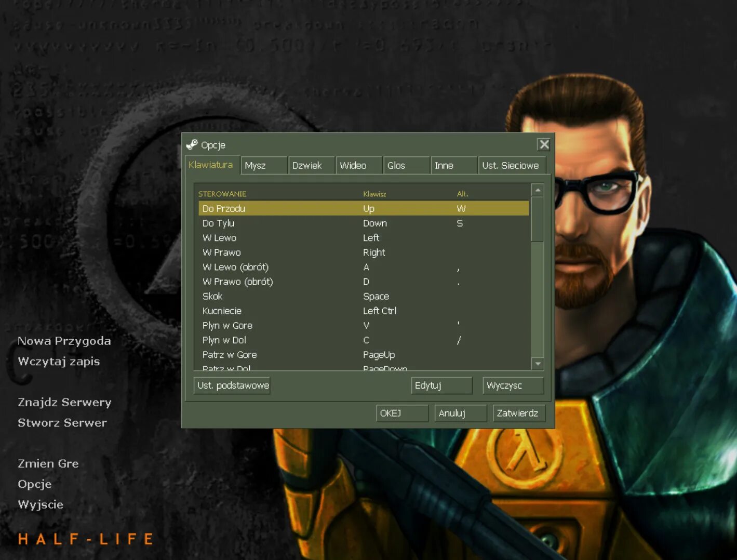The image size is (737, 560).
Task: Click the Klawisz column header
Action: (x=374, y=194)
